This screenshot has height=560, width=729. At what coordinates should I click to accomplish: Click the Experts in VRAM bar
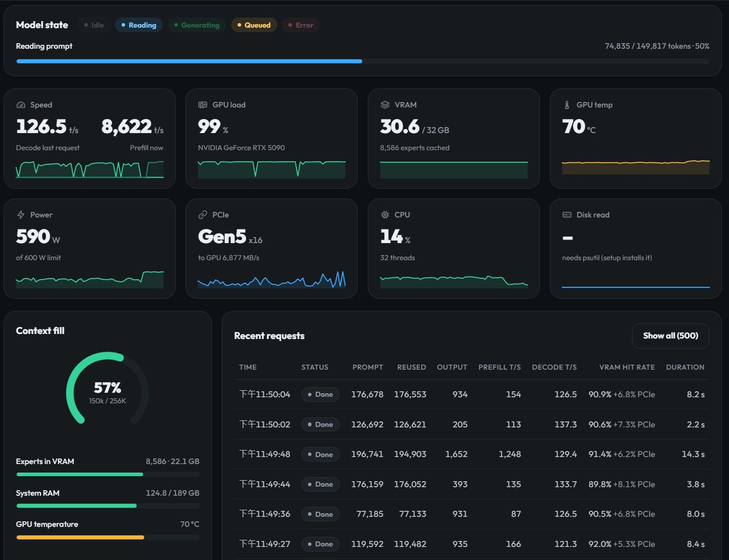click(108, 474)
